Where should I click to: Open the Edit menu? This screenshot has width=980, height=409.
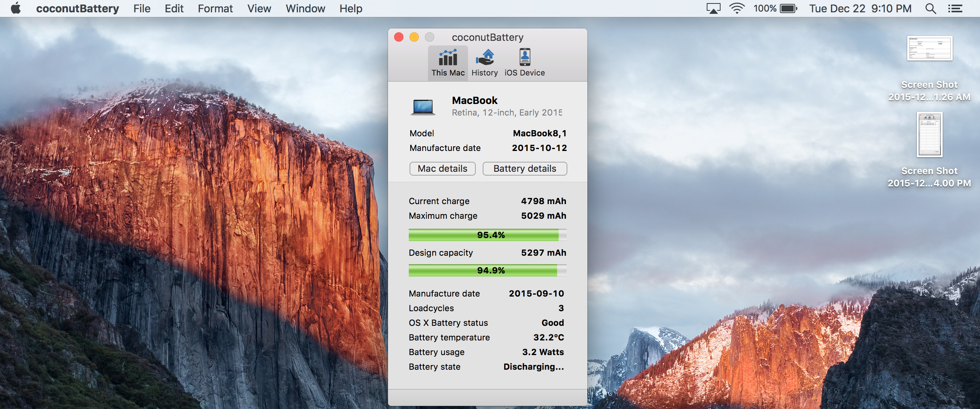[174, 8]
